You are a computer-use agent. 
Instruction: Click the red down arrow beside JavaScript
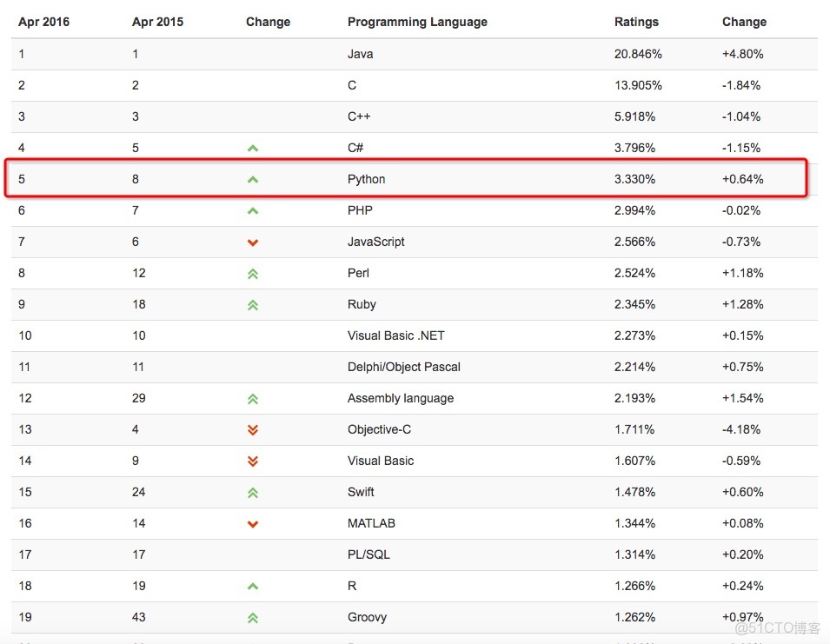tap(253, 242)
